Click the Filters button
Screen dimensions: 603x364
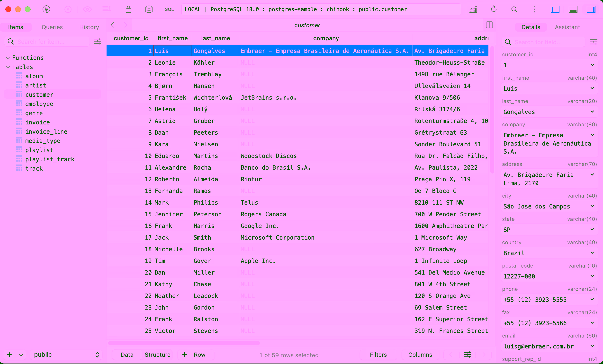pyautogui.click(x=378, y=355)
